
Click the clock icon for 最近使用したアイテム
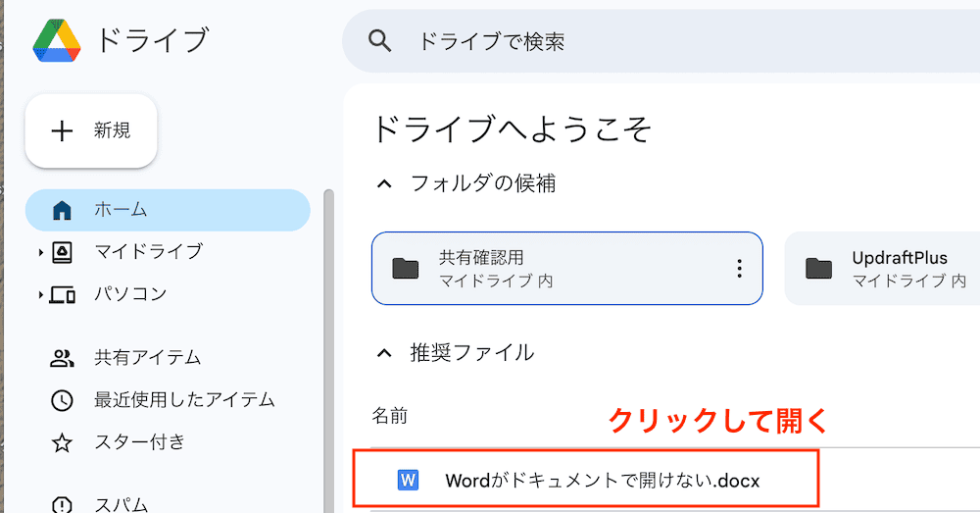(63, 400)
